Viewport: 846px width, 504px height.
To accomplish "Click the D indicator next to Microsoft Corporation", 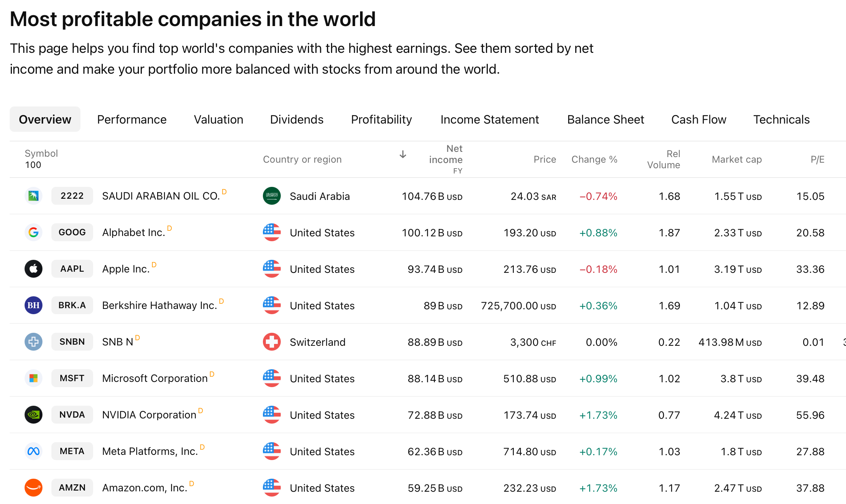I will point(212,374).
